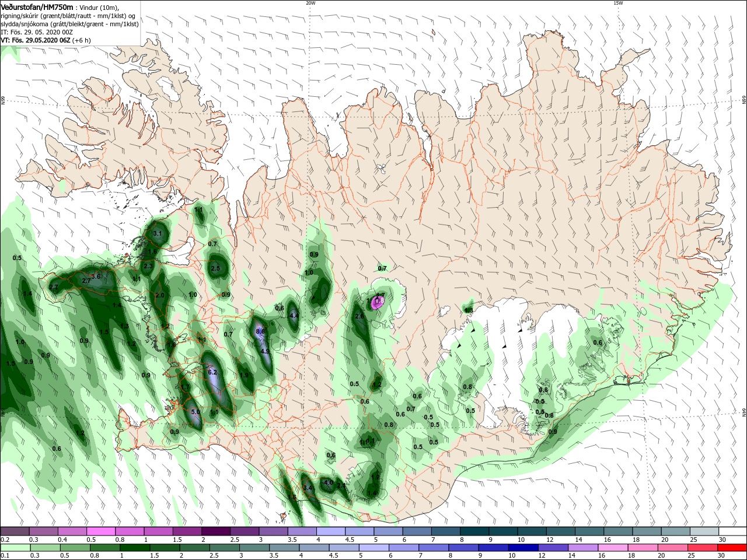Pick the lavender lower-legend swatch between 14 and 16
Screen dimensions: 747x560
coord(583,548)
